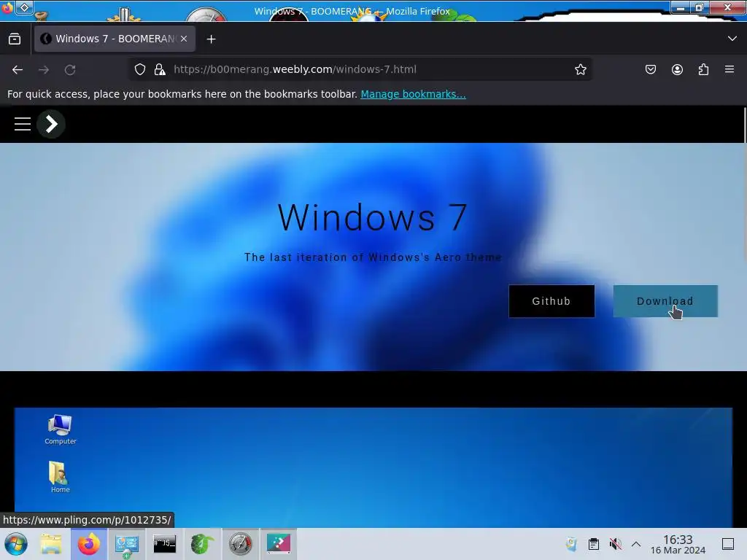
Task: Click the tray icon left of the clipboard
Action: [x=571, y=544]
